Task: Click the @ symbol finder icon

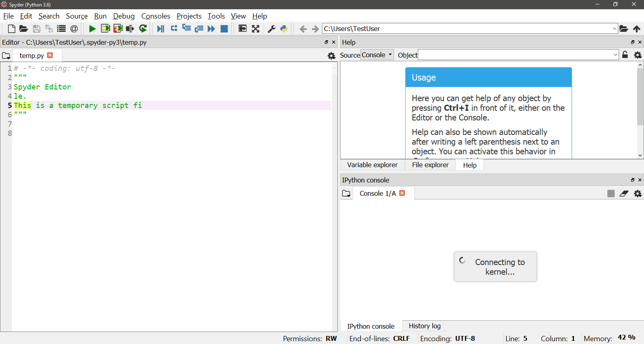Action: coord(74,29)
